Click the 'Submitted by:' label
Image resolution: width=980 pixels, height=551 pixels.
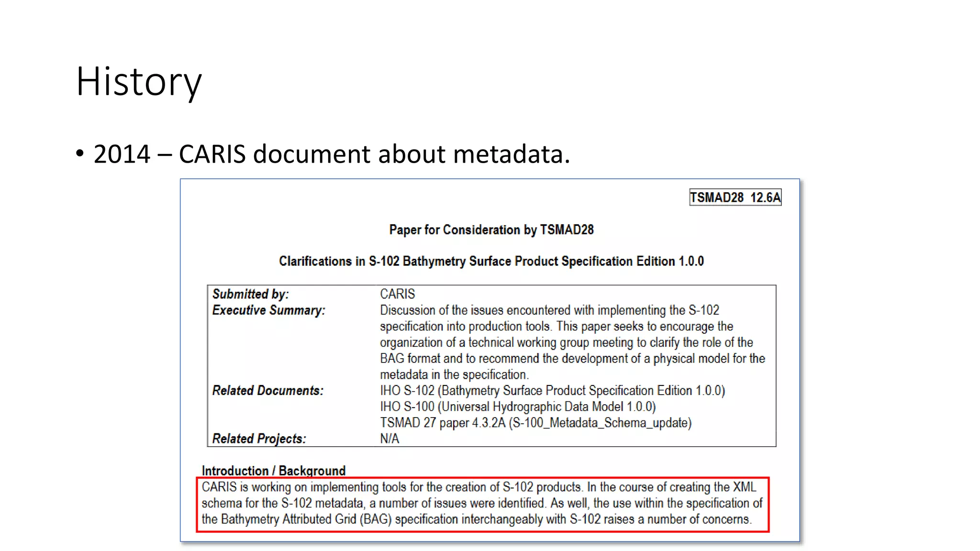[x=250, y=294]
